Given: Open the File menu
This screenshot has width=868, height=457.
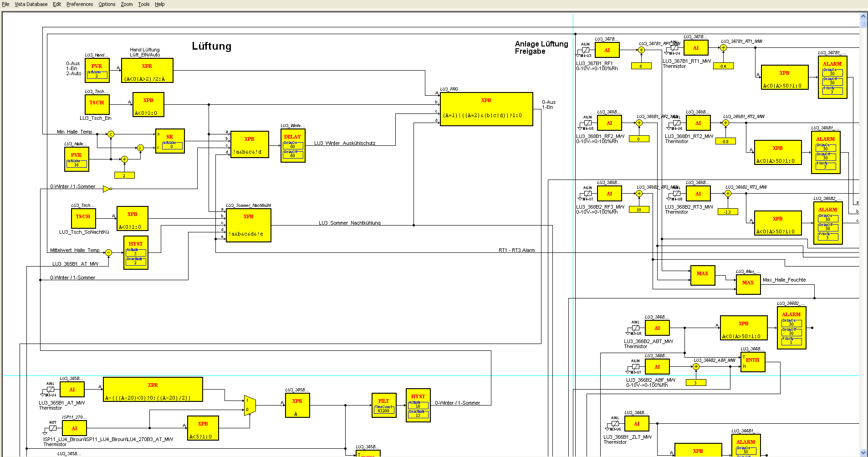Looking at the screenshot, I should [x=5, y=4].
